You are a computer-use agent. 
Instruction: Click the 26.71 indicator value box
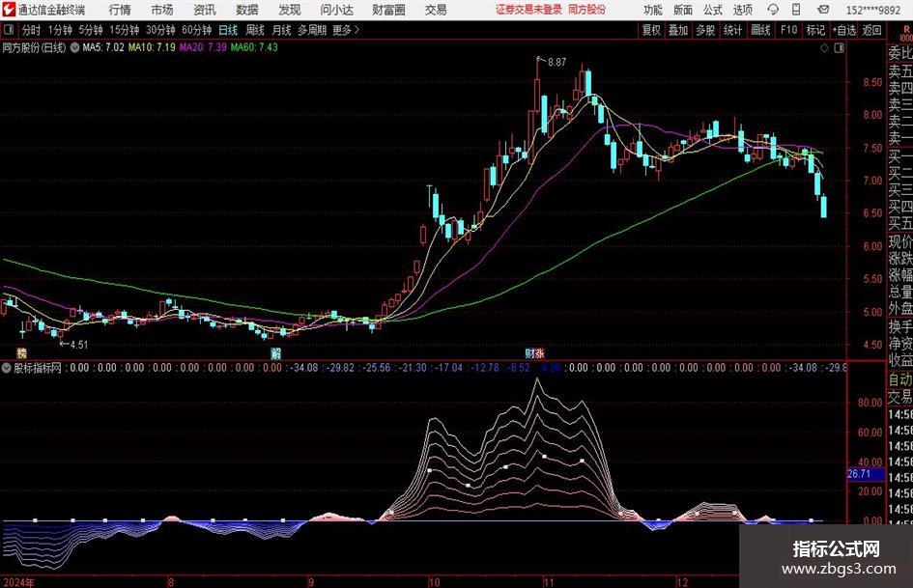tap(866, 474)
